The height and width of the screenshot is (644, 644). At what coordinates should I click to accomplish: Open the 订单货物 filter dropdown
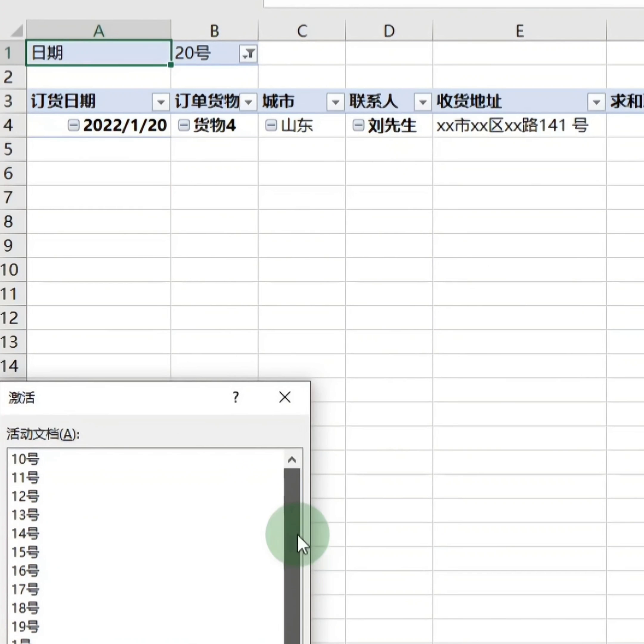[x=248, y=102]
